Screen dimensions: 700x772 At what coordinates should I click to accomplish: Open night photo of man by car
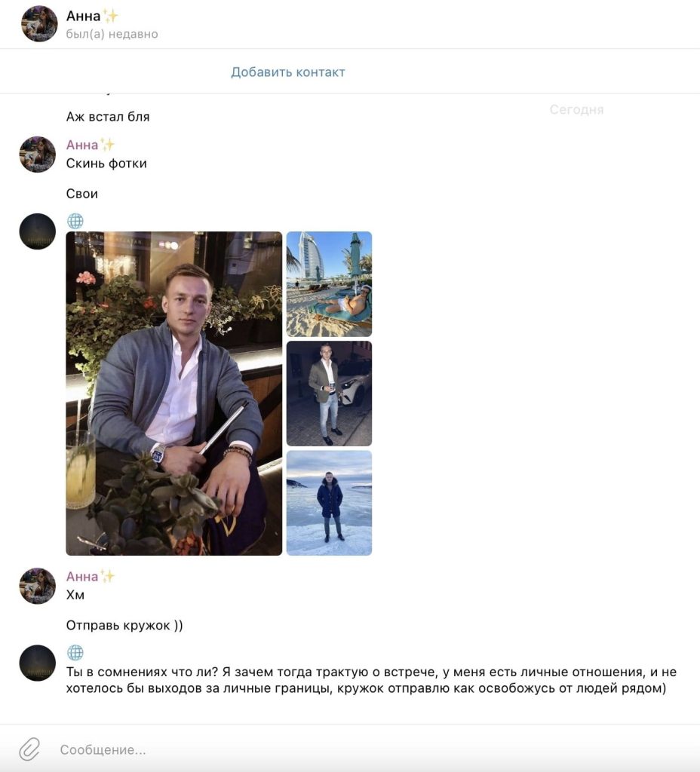[x=329, y=394]
